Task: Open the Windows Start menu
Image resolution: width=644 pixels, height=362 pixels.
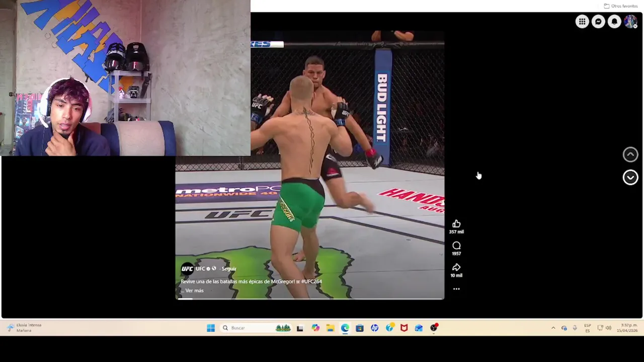Action: tap(211, 328)
